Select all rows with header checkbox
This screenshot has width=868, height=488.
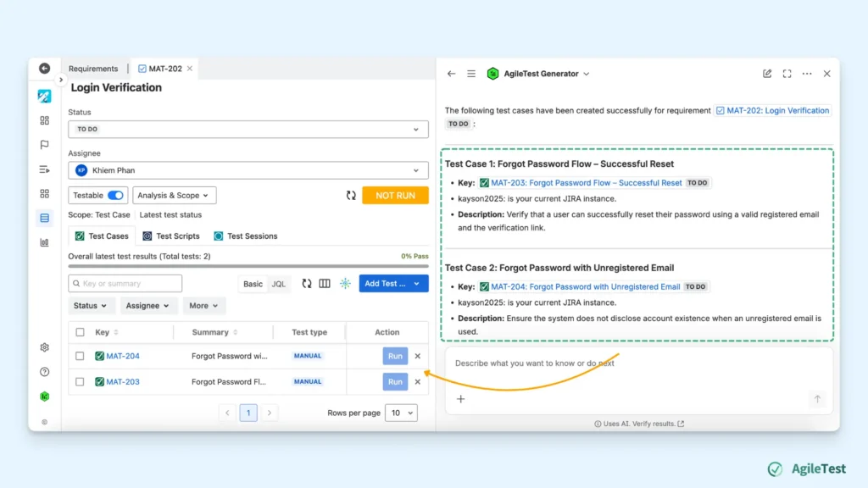pyautogui.click(x=81, y=332)
